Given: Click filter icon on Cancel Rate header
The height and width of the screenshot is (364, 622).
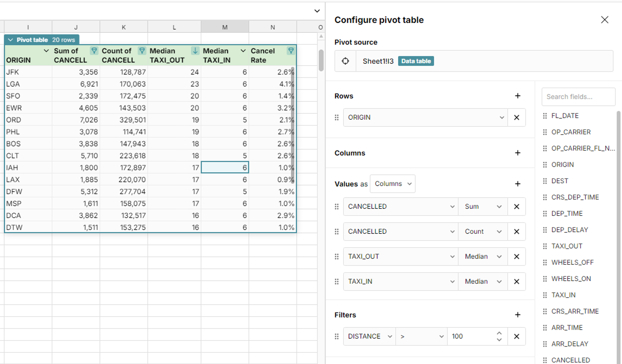Looking at the screenshot, I should click(291, 51).
